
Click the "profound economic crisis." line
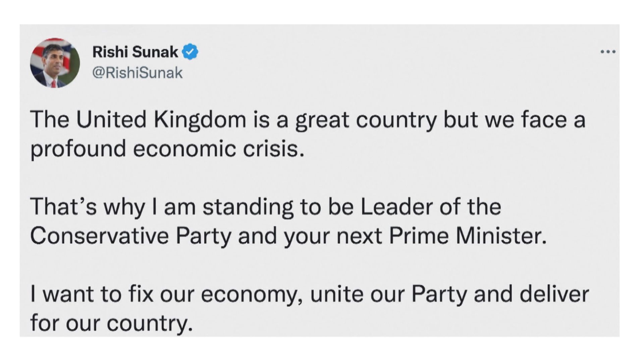167,148
